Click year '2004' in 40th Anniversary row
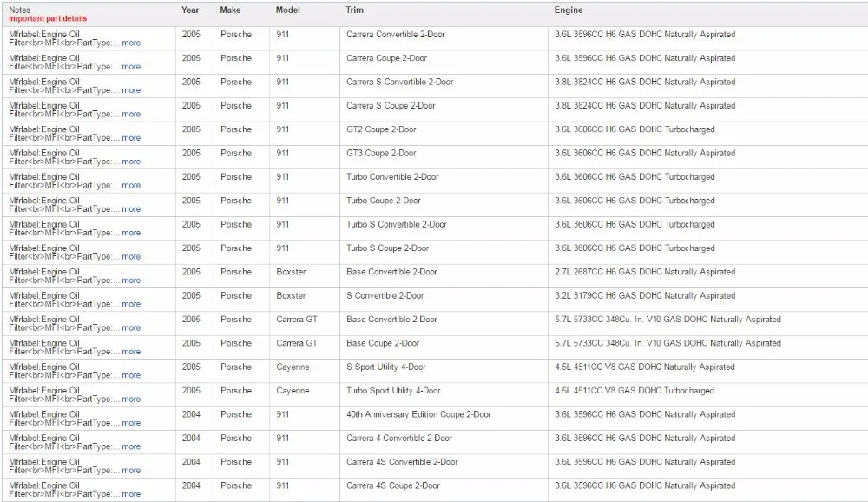The width and height of the screenshot is (868, 502). pyautogui.click(x=191, y=414)
